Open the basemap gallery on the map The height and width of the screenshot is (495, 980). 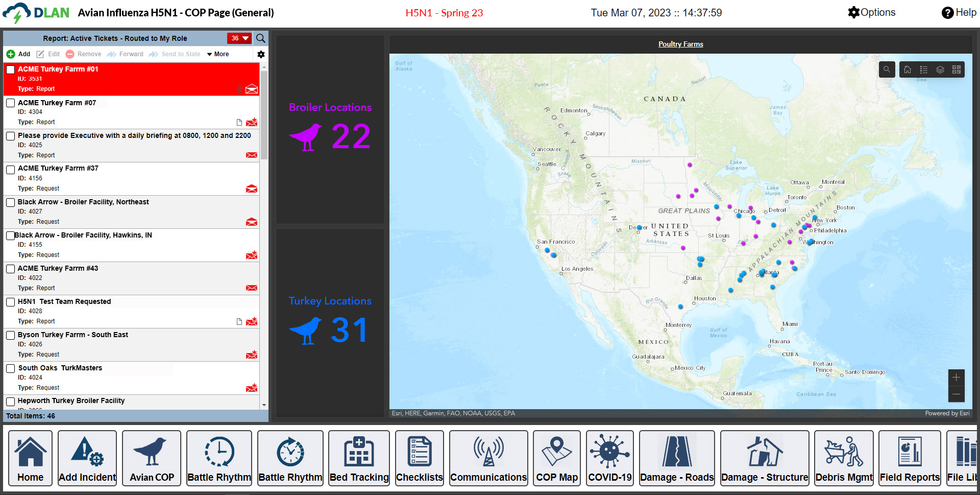click(x=957, y=69)
